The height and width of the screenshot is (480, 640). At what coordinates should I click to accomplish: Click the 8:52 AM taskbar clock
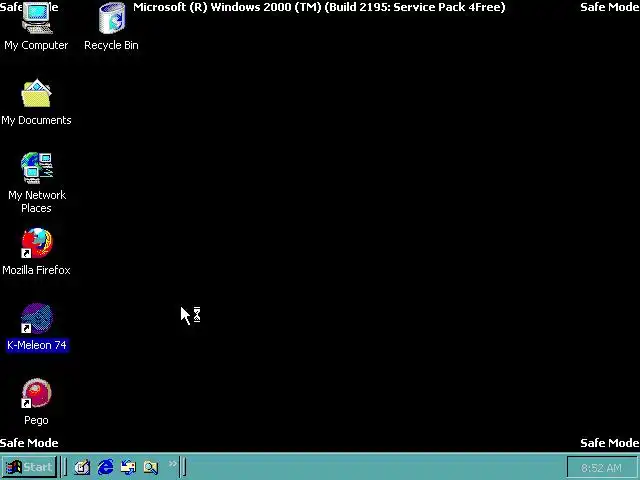pos(601,468)
